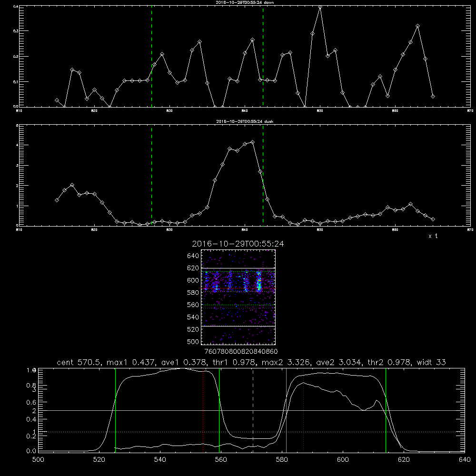Click the lower white horizontal line in spectrogram

238,326
